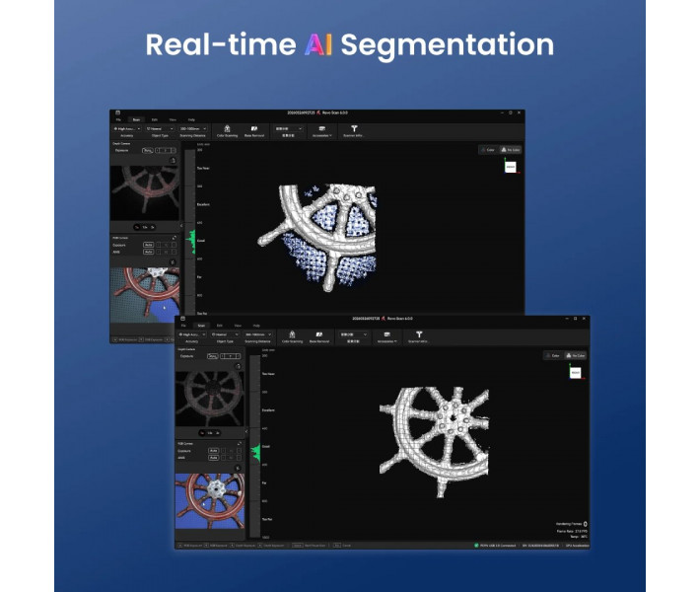Switch to Color view in front window
This screenshot has height=592, width=700.
click(553, 355)
